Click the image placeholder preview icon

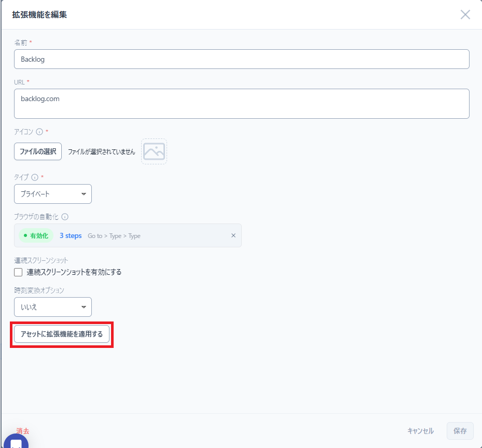tap(154, 151)
